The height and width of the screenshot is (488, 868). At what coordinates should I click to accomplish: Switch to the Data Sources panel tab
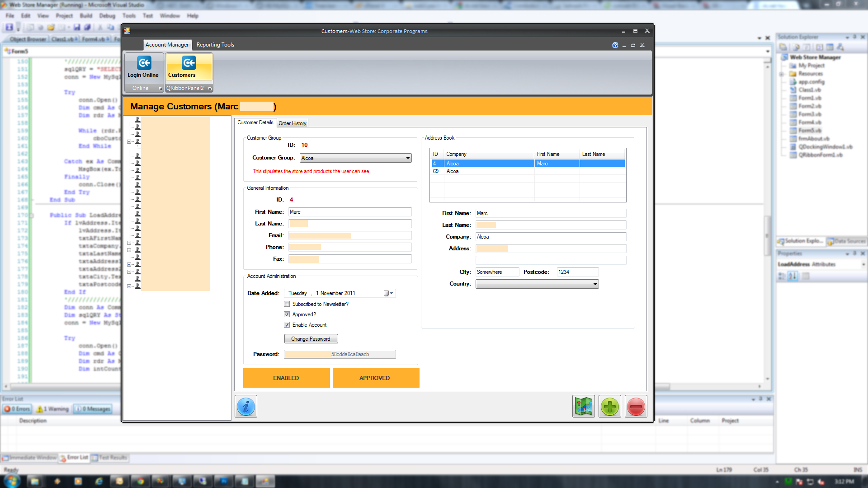tap(846, 241)
